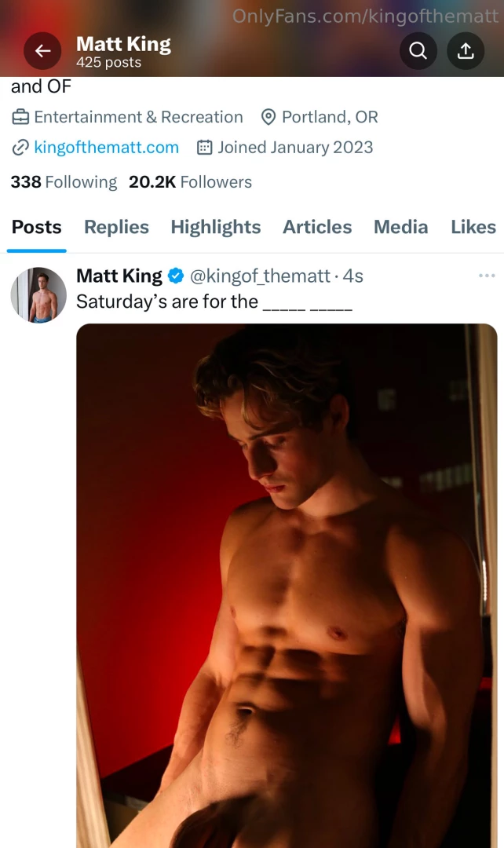Switch to the Likes tab
Image resolution: width=504 pixels, height=848 pixels.
(473, 228)
